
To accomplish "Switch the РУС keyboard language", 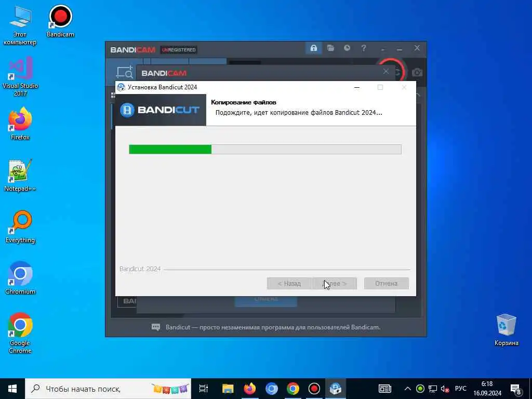I will 460,389.
